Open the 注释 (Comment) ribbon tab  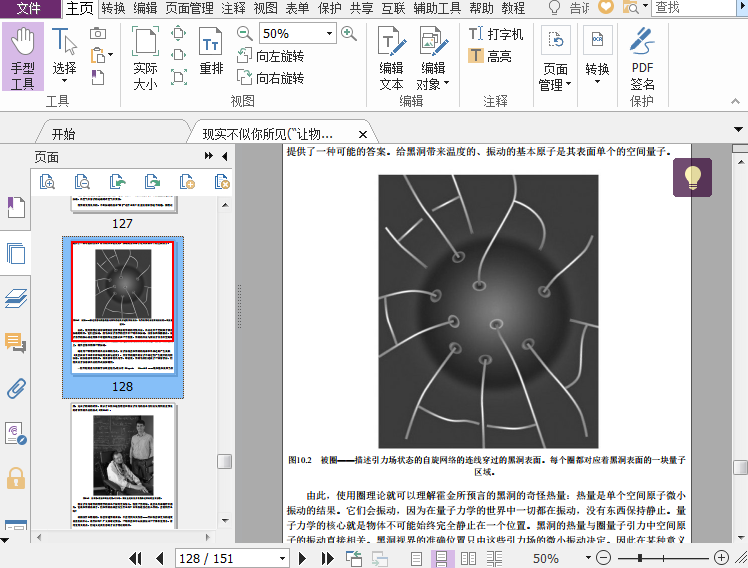click(233, 8)
